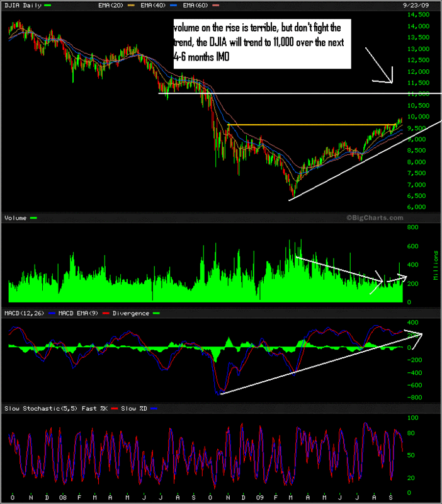
Task: Click the -200 MACD axis label
Action: tap(414, 360)
